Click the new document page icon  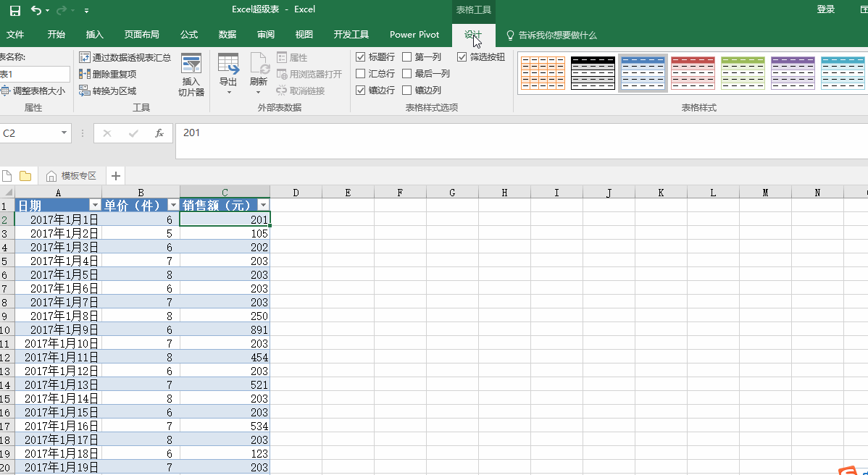click(x=7, y=176)
